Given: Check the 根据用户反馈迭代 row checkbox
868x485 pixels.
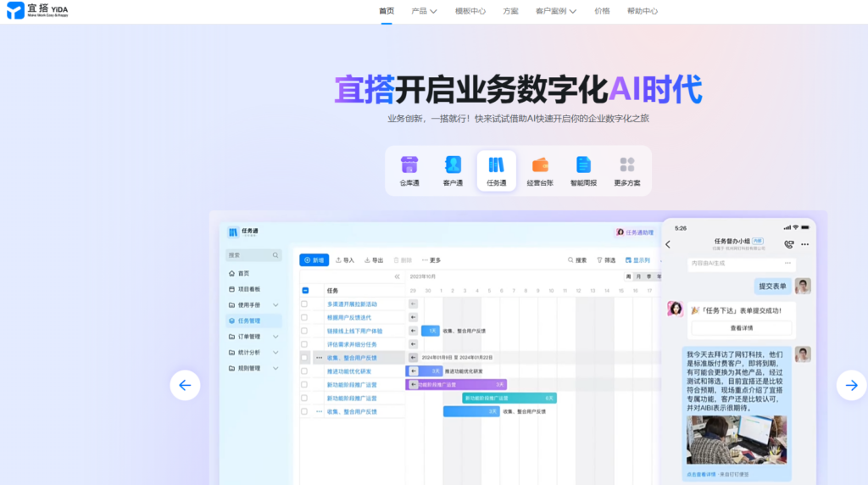Looking at the screenshot, I should (x=304, y=317).
